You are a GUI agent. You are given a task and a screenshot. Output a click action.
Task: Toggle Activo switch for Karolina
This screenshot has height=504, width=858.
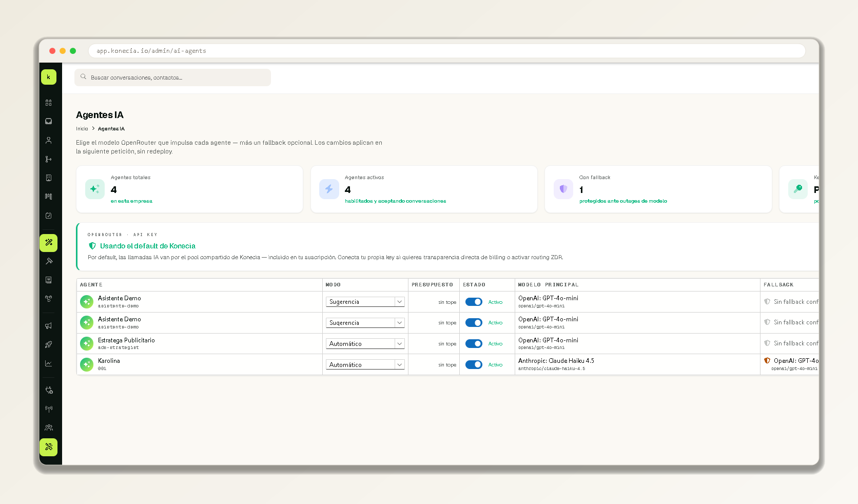[x=474, y=364]
